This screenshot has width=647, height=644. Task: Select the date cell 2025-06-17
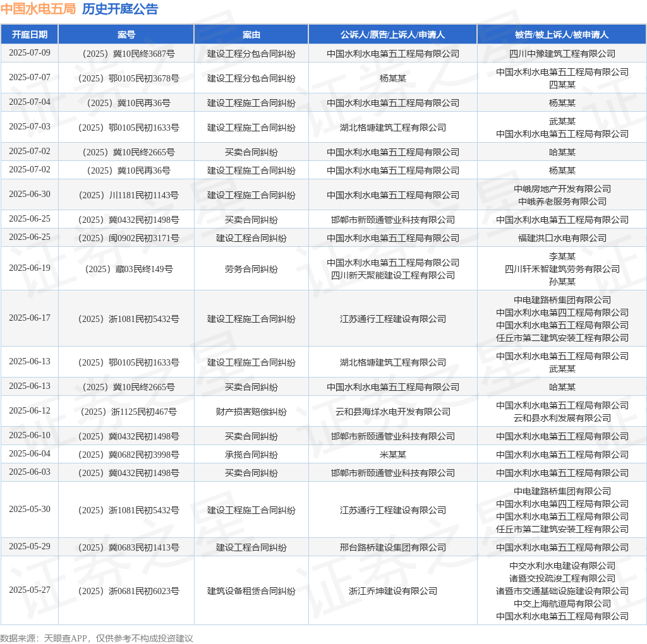[30, 318]
